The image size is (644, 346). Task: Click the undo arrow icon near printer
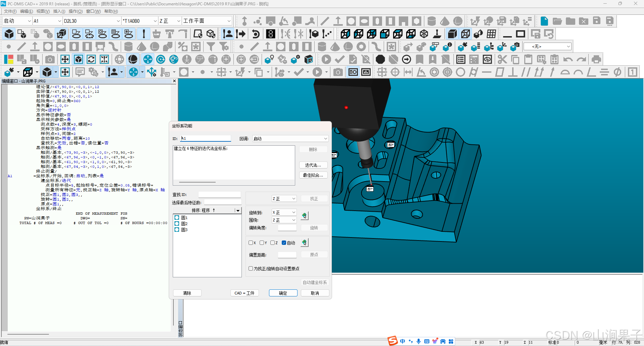[568, 60]
